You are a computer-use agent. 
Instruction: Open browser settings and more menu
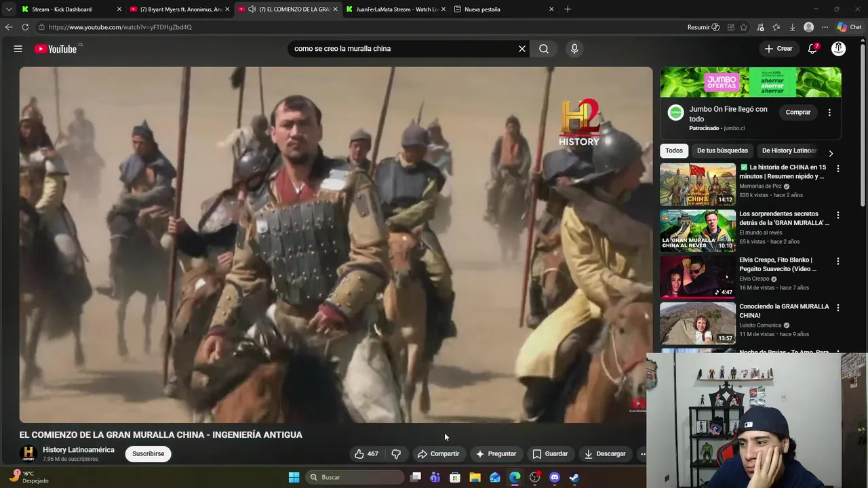click(x=825, y=27)
